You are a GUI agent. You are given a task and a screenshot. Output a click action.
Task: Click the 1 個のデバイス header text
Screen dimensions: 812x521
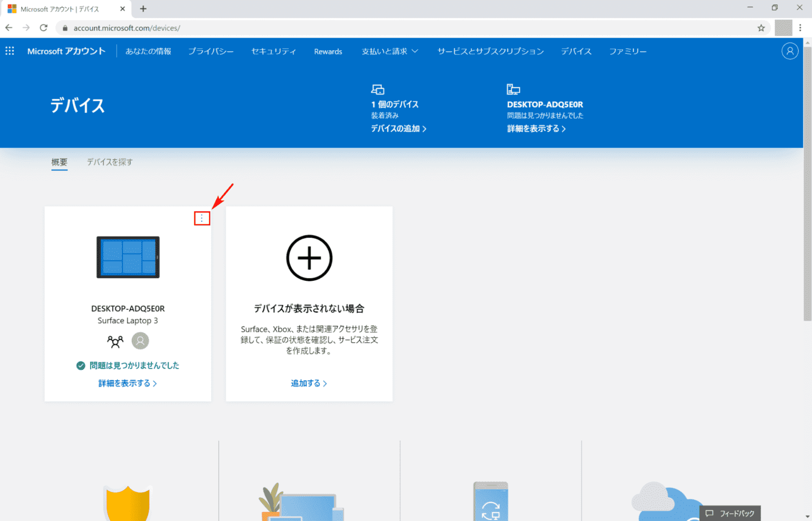(394, 104)
